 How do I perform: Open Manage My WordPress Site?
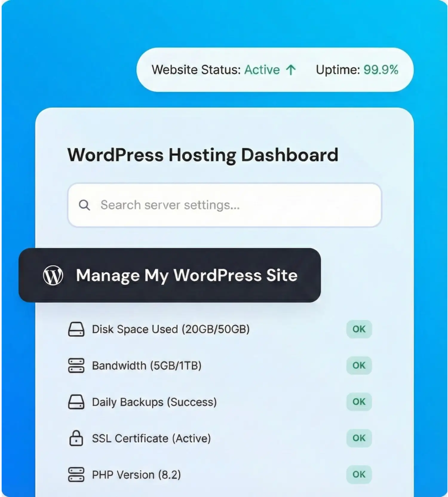[170, 275]
